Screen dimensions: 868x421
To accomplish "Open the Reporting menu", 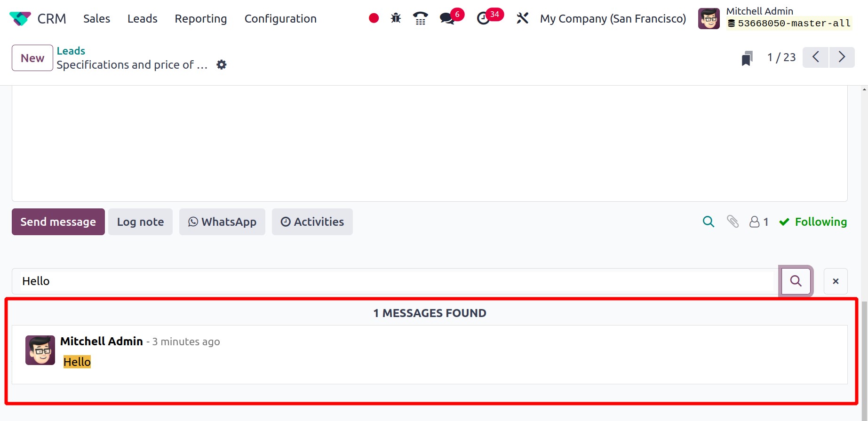I will point(201,19).
